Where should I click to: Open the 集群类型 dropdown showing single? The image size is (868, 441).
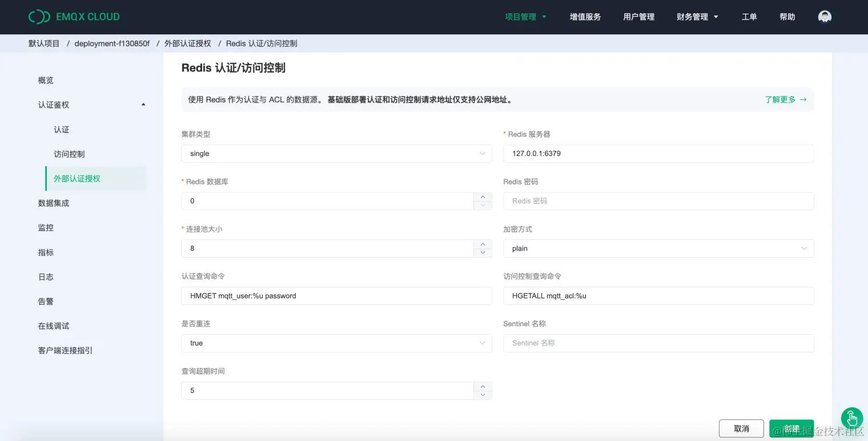(336, 153)
